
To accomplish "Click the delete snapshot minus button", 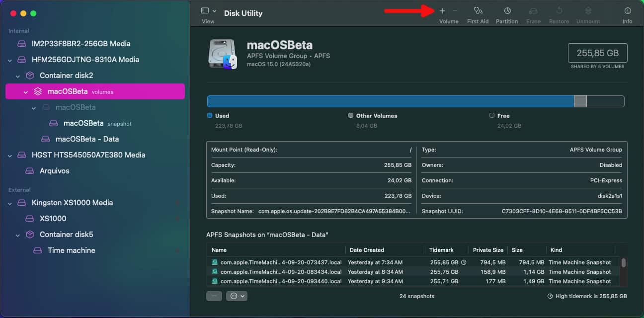I will tap(214, 296).
